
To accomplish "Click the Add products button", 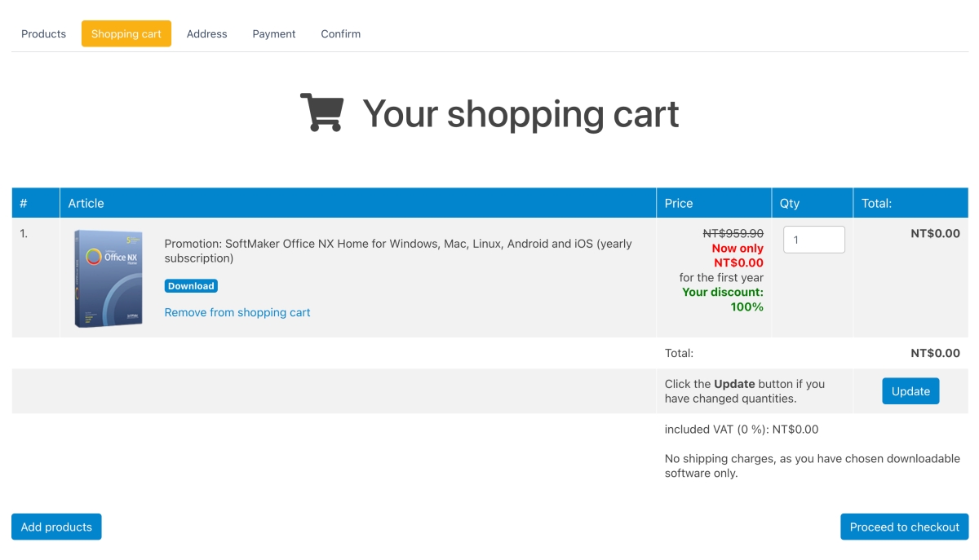I will 56,527.
